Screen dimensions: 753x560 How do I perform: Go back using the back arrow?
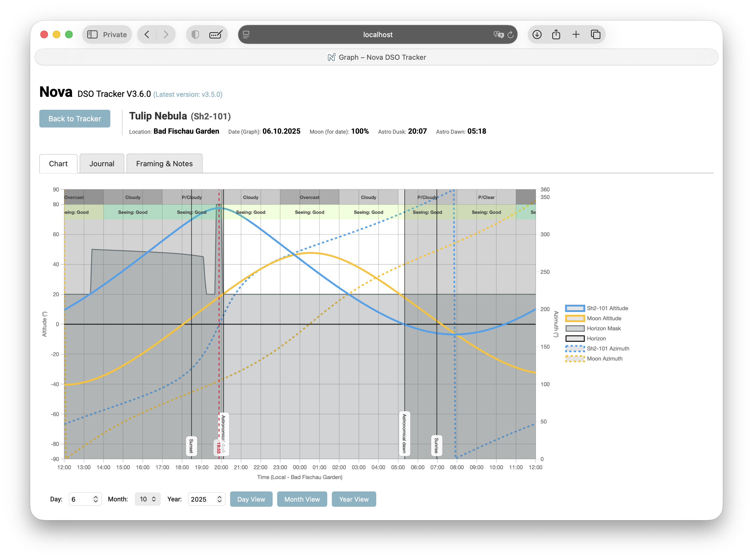(147, 35)
